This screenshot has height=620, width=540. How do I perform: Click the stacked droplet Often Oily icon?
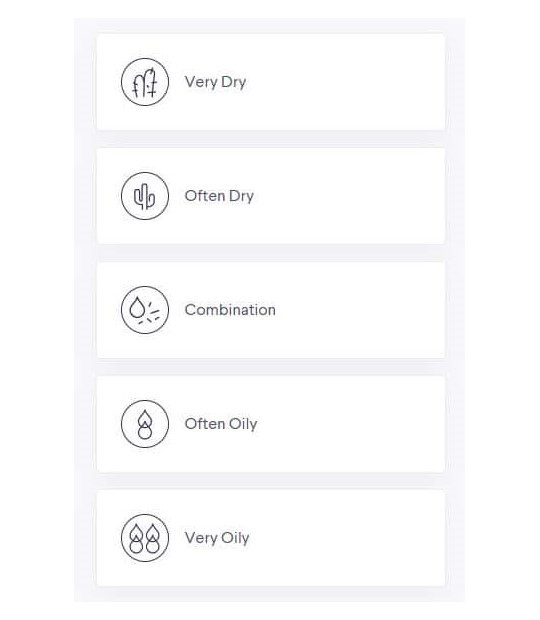tap(145, 423)
